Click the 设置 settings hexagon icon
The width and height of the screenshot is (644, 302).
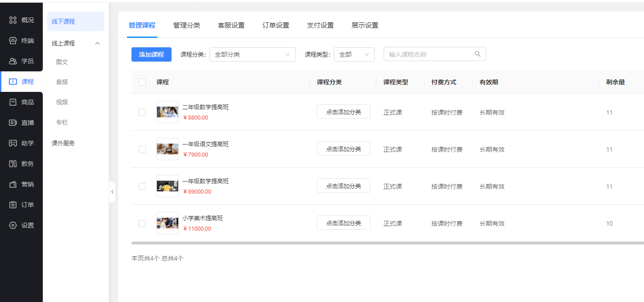pyautogui.click(x=13, y=225)
